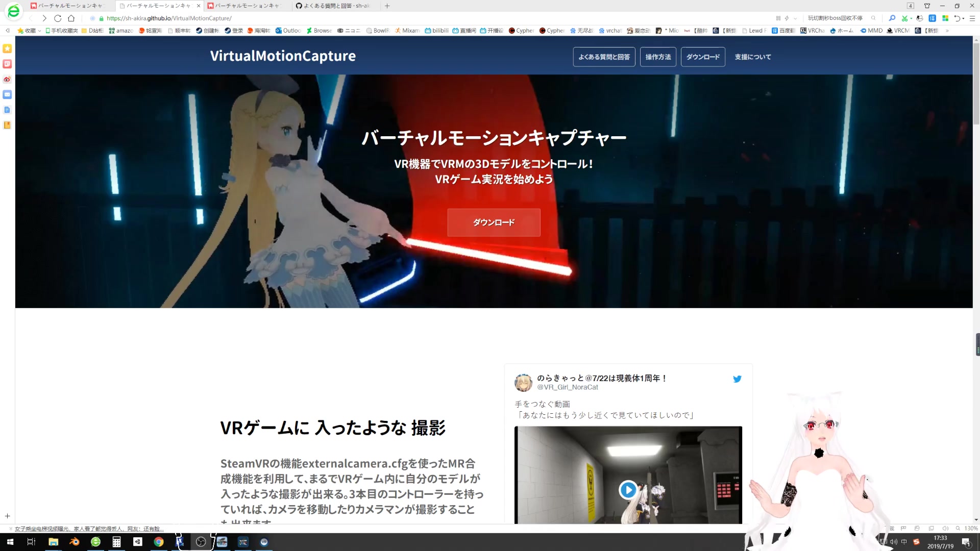This screenshot has width=980, height=551.
Task: Open Google Chrome from the taskbar
Action: pyautogui.click(x=159, y=542)
